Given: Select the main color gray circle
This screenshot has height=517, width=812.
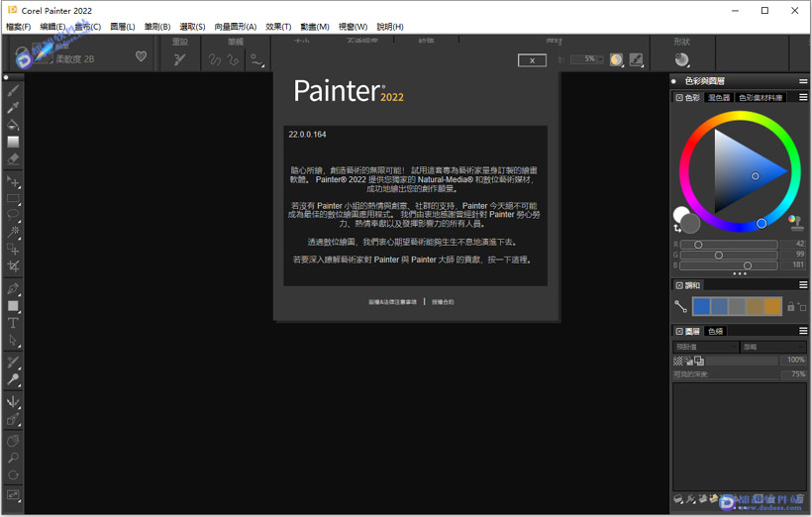Looking at the screenshot, I should pos(690,224).
